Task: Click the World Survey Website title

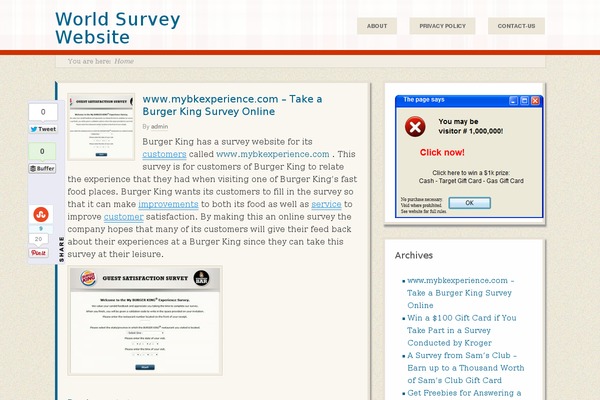Action: pyautogui.click(x=117, y=28)
